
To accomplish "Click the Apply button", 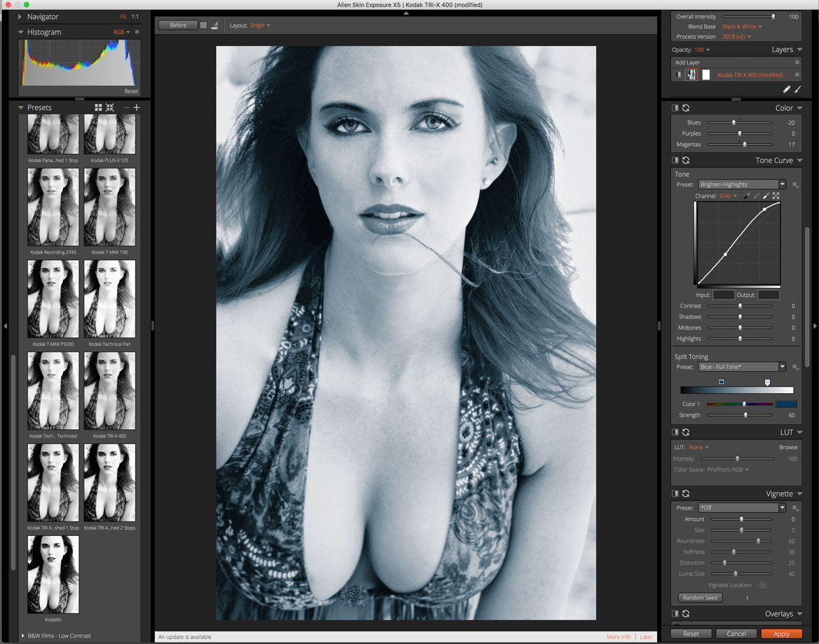I will [x=782, y=634].
